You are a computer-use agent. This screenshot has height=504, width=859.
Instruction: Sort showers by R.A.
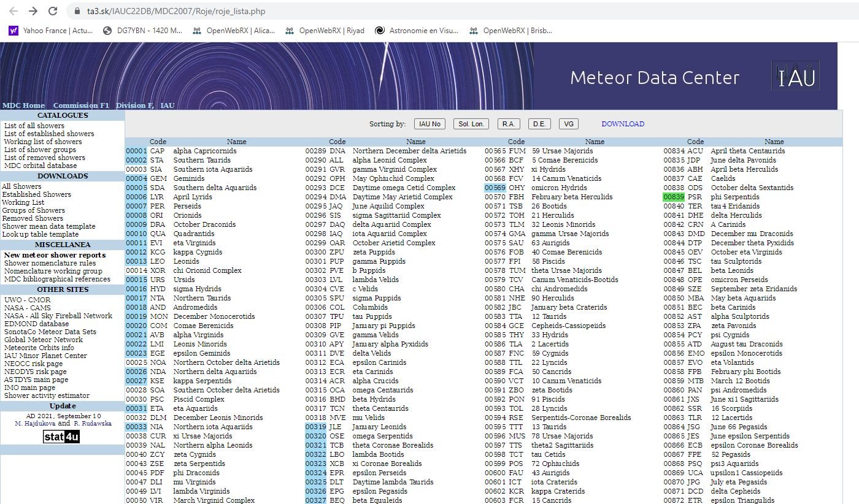[509, 124]
